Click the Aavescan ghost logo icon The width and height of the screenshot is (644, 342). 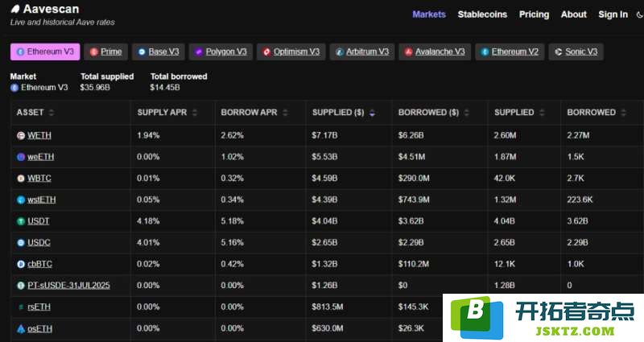click(15, 9)
